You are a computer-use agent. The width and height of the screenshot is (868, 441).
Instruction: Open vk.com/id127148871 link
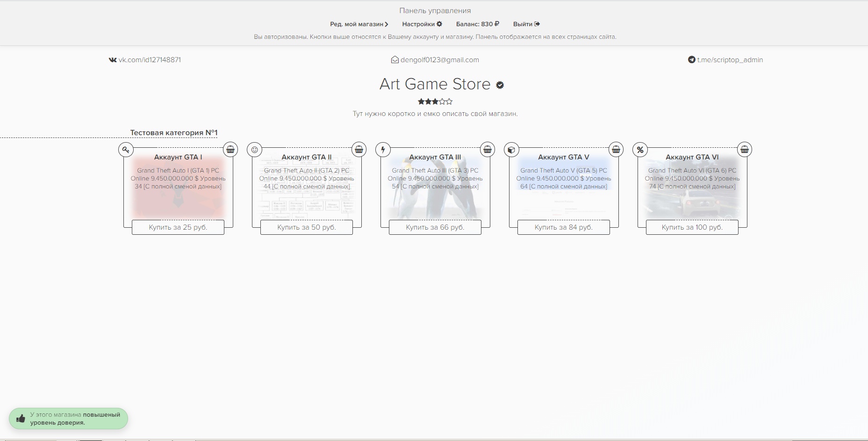pos(145,60)
